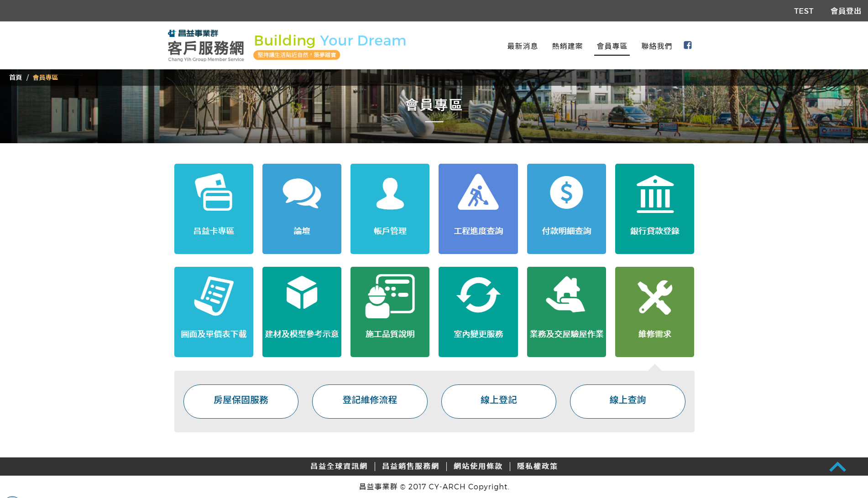
Task: Open the 銀行貸款登錄 bank building icon
Action: 655,194
